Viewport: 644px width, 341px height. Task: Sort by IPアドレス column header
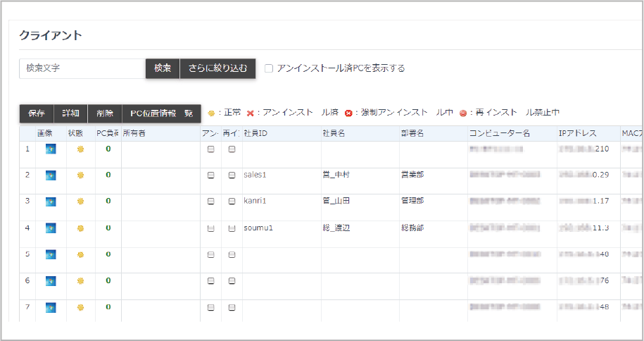(x=577, y=133)
